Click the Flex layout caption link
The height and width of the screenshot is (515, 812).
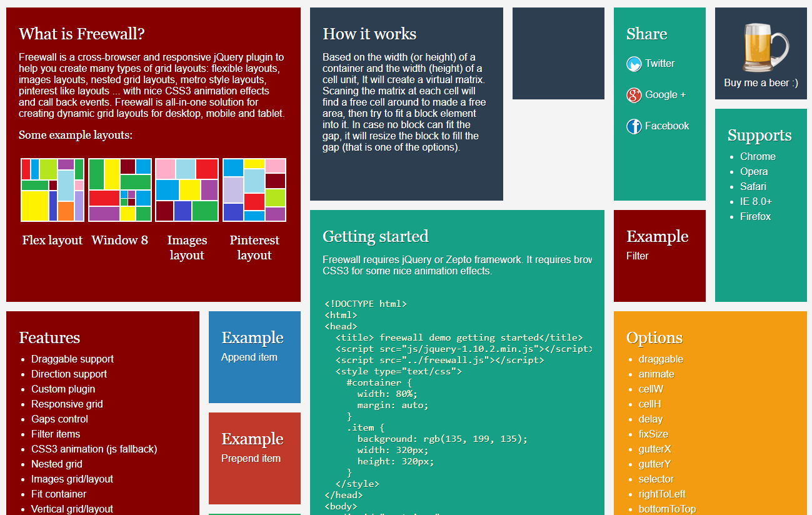pyautogui.click(x=53, y=241)
